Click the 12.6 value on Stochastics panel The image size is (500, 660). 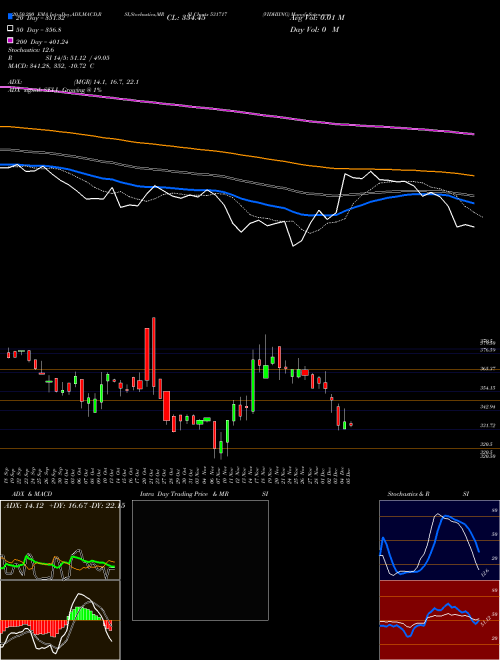point(485,572)
